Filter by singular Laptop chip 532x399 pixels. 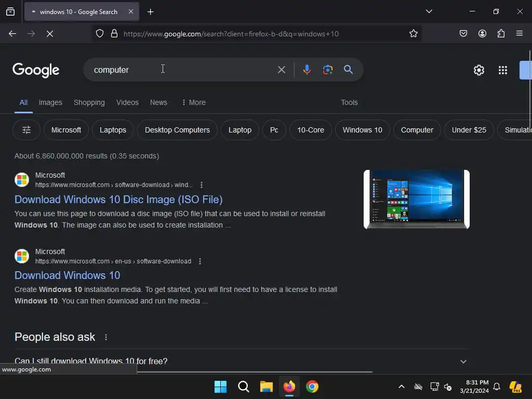(x=240, y=130)
